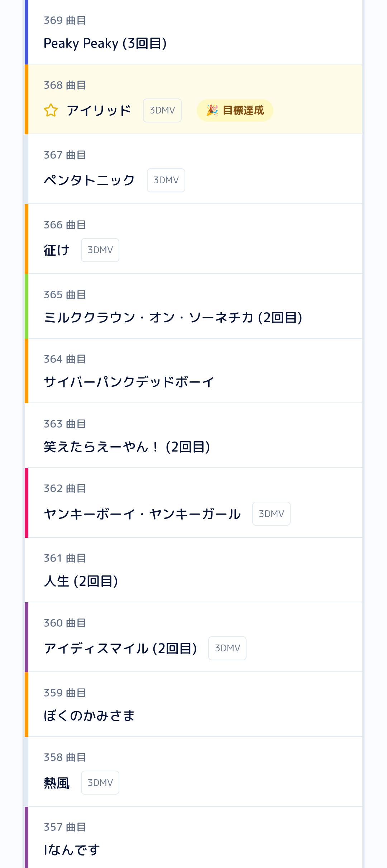Click the 目標達成 badge

pos(235,110)
